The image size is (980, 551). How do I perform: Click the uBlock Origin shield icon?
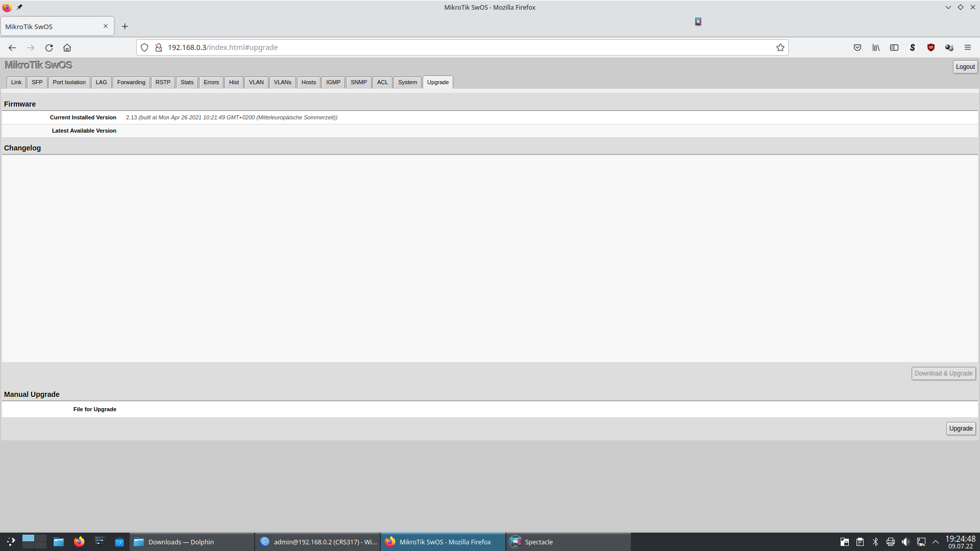tap(931, 47)
